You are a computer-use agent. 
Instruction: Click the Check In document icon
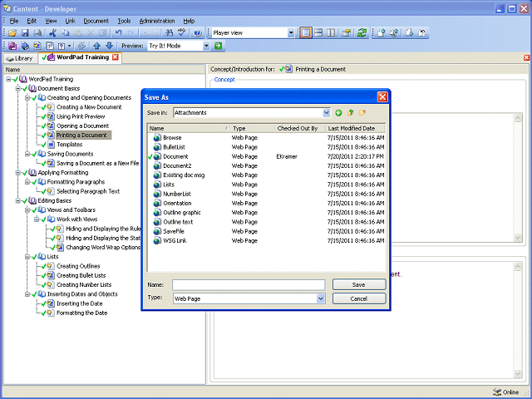click(382, 33)
